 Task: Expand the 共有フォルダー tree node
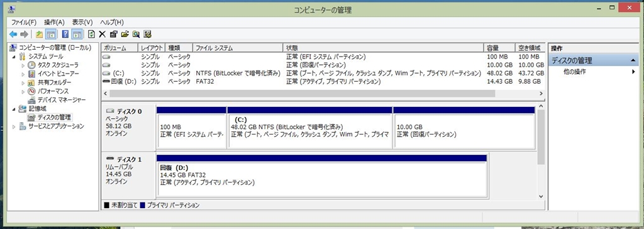(23, 82)
